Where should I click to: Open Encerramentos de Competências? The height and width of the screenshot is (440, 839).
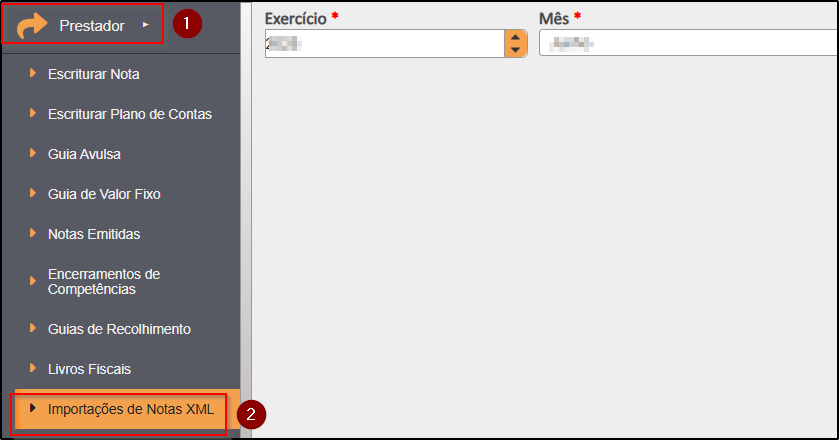[104, 282]
